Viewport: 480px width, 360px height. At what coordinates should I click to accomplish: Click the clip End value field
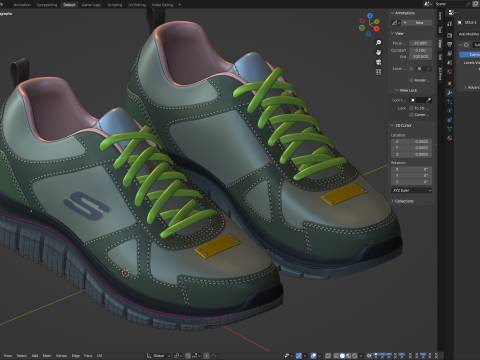(x=420, y=57)
